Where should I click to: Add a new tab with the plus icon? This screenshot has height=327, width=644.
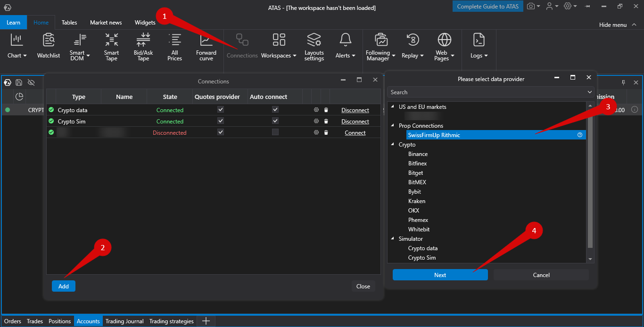point(206,321)
